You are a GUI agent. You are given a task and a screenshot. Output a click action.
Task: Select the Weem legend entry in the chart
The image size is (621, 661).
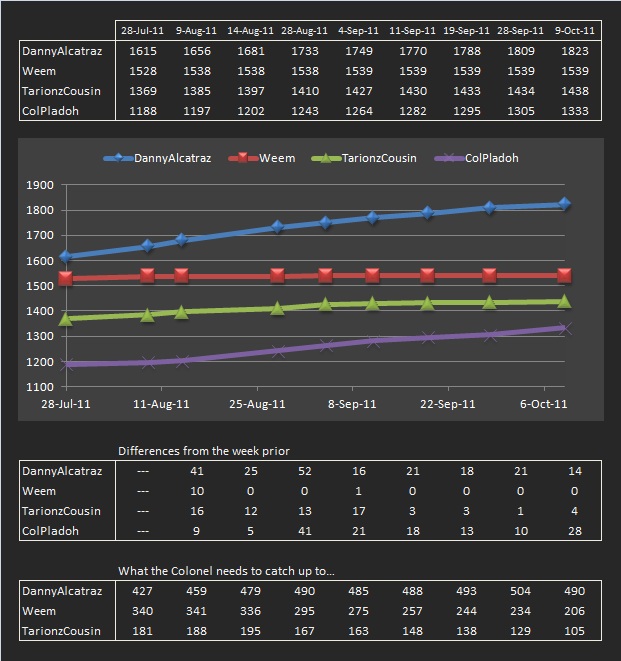(261, 158)
